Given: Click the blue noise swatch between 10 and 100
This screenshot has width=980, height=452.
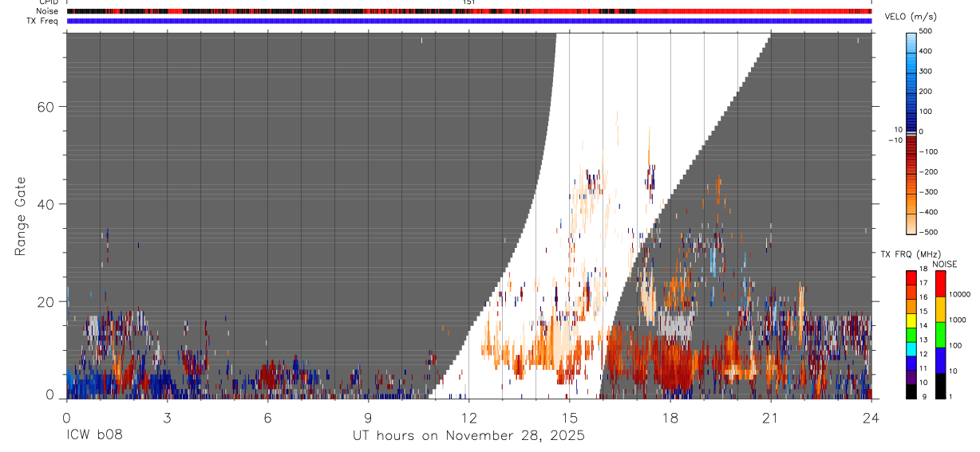Looking at the screenshot, I should click(x=940, y=360).
